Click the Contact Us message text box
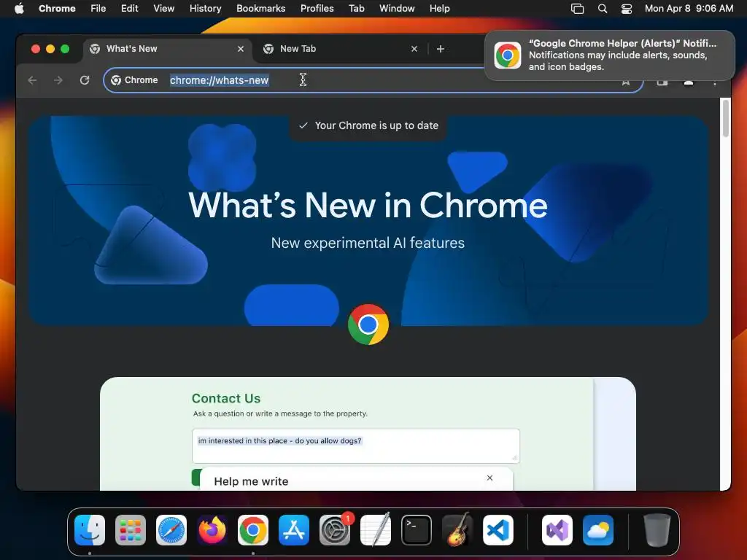 point(355,446)
